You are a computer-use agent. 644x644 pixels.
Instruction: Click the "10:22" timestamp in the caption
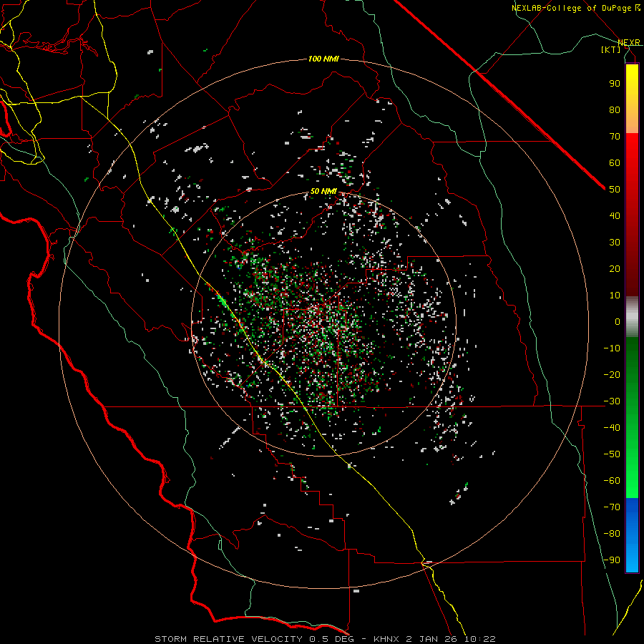pos(479,639)
